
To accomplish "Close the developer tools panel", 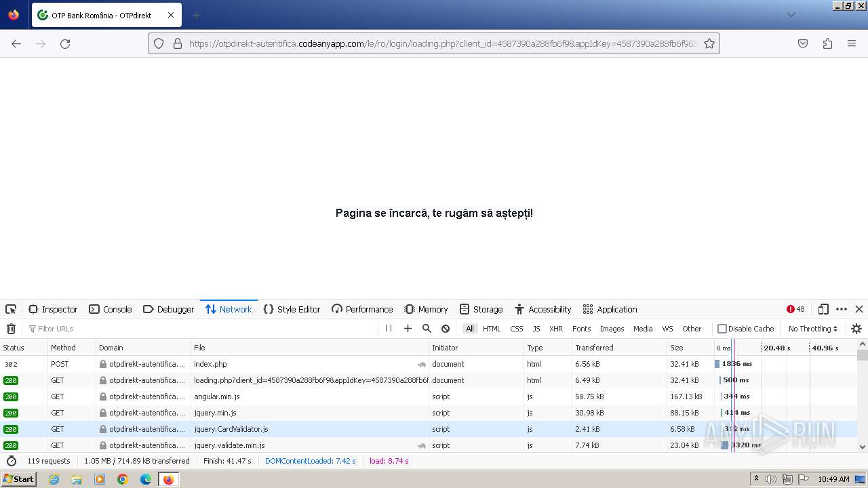I will click(859, 309).
